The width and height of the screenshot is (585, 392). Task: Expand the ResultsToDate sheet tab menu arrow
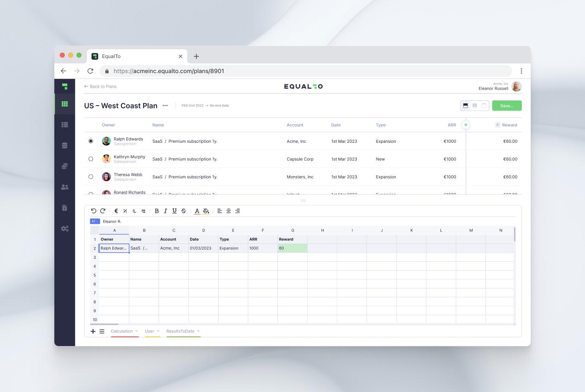[x=198, y=331]
